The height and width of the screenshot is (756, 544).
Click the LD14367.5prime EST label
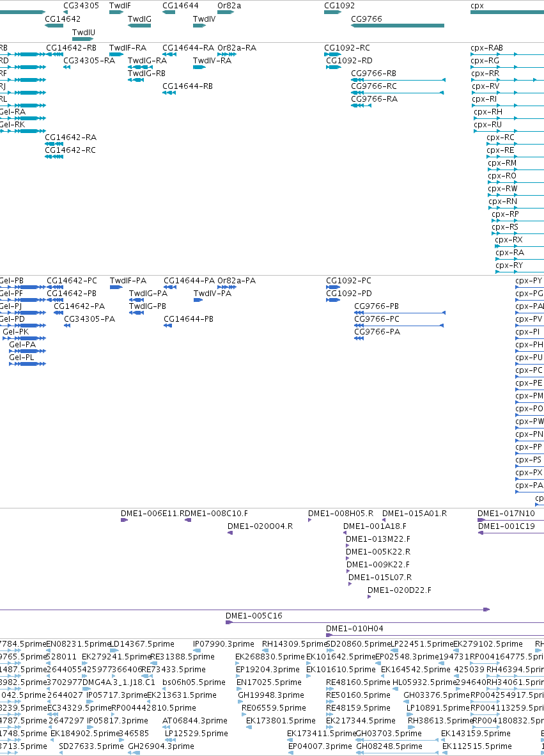(x=142, y=644)
